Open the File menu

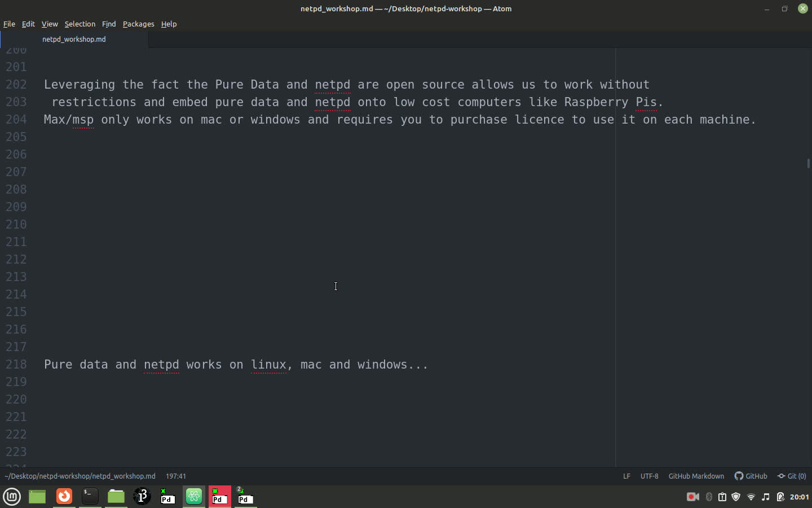pyautogui.click(x=9, y=24)
